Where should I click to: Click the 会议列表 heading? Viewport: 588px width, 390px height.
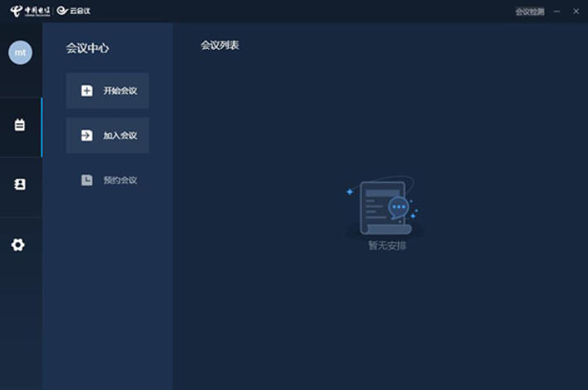(x=220, y=46)
